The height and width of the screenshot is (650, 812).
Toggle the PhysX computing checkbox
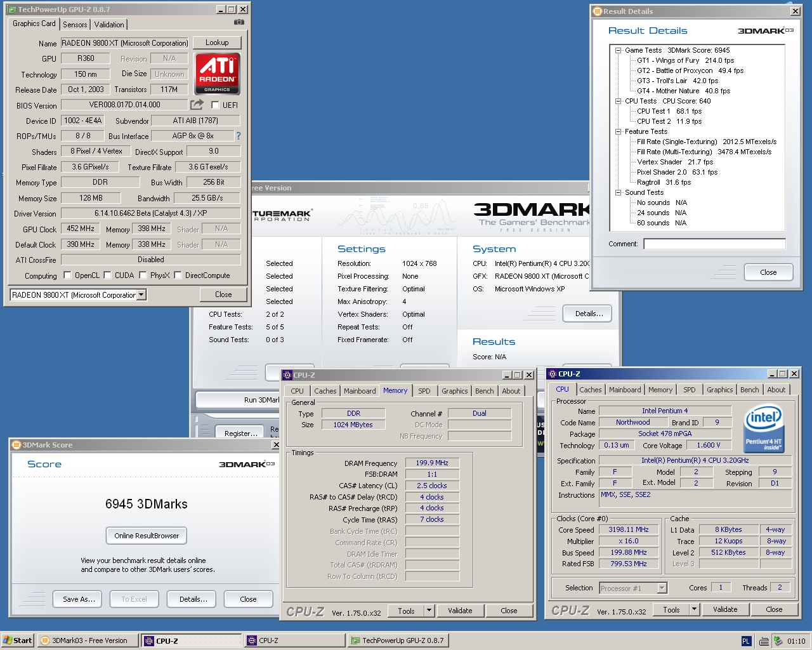[x=143, y=275]
